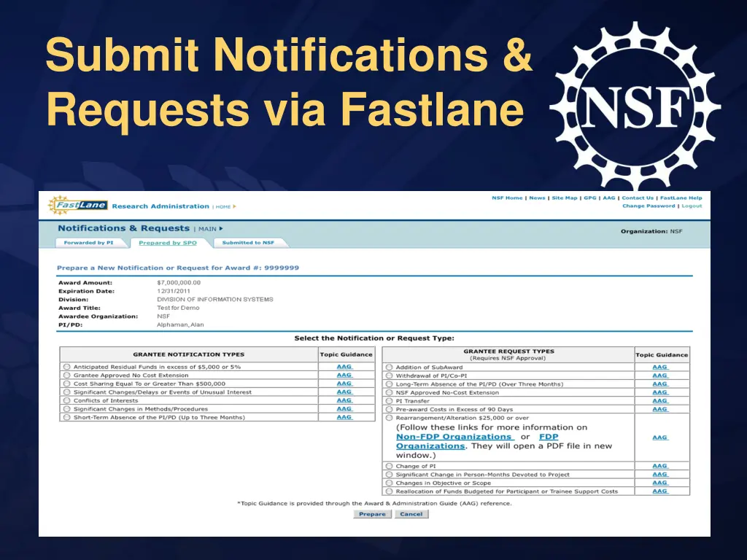Open FDP Organizations PDF link
747x560 pixels.
[549, 437]
